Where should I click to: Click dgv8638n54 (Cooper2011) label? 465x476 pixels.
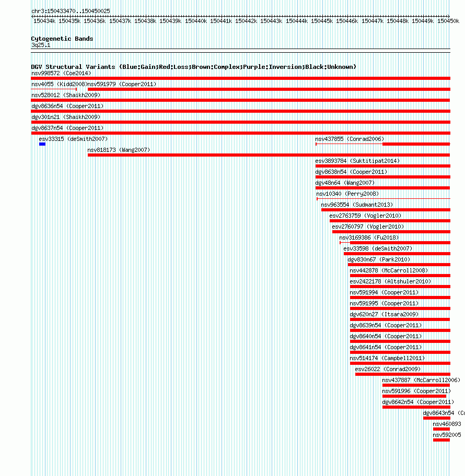(351, 172)
